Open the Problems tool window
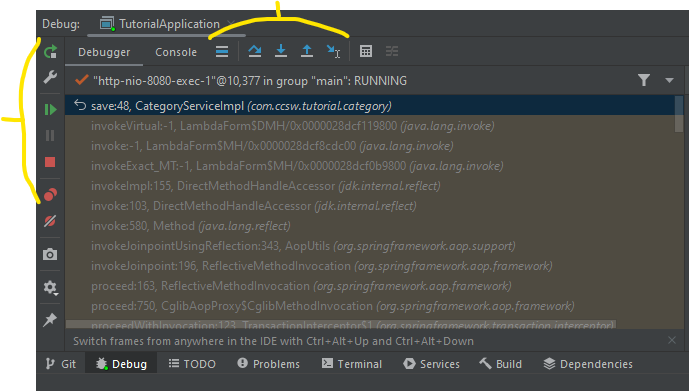Image resolution: width=689 pixels, height=391 pixels. click(x=268, y=364)
